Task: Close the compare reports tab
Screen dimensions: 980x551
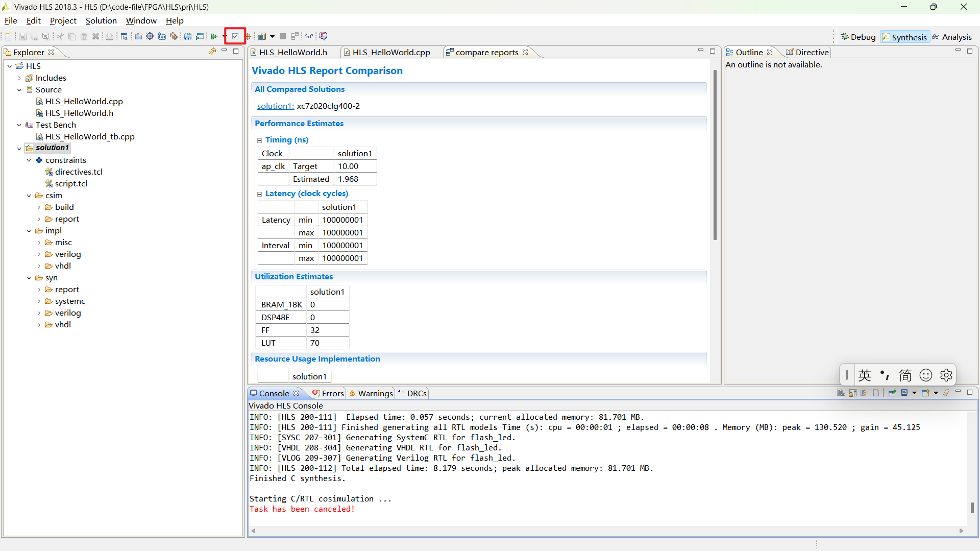Action: pyautogui.click(x=525, y=52)
